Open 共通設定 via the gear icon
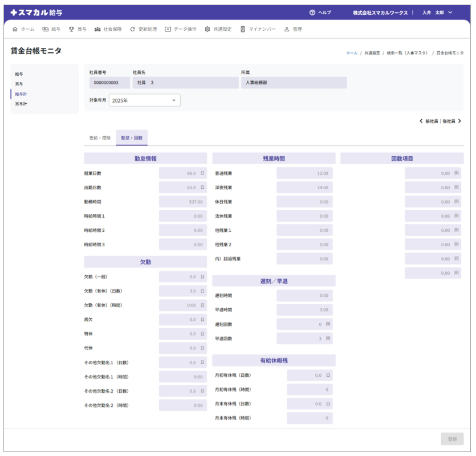Viewport: 476px width, 456px height. pos(208,29)
